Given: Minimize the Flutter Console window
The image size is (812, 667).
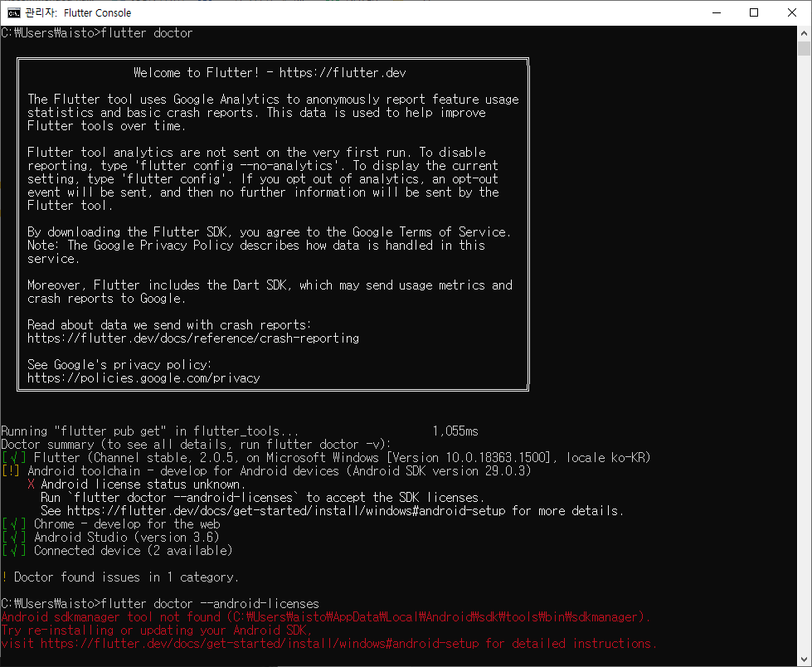Looking at the screenshot, I should (x=717, y=12).
